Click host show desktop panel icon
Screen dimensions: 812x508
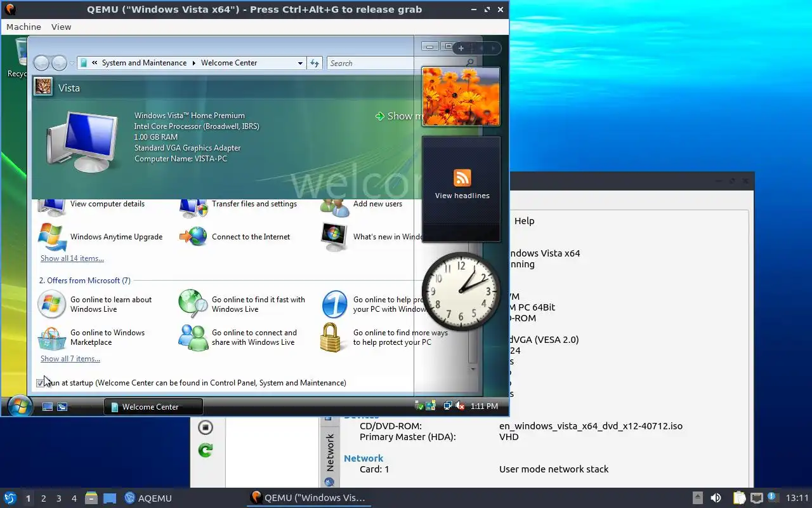110,498
